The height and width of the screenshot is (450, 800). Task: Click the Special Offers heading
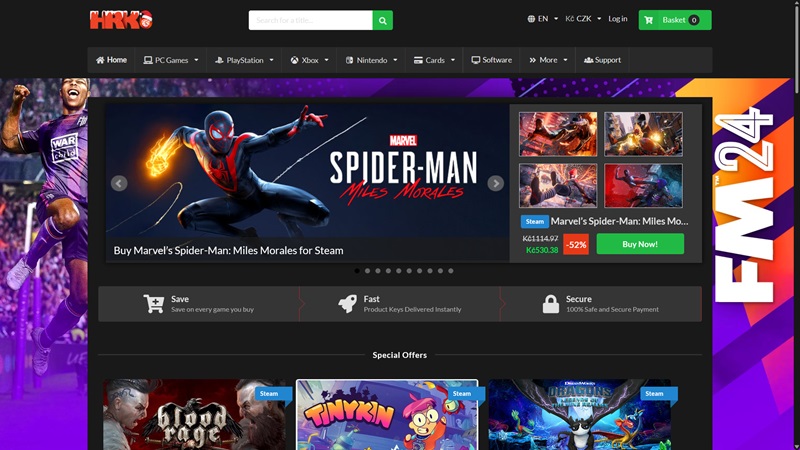(399, 355)
